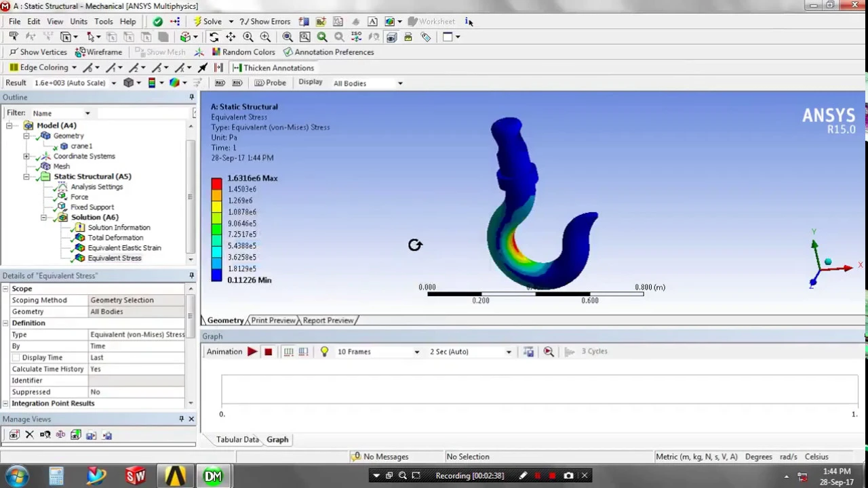Open Annotation Preferences
The height and width of the screenshot is (488, 868).
pos(329,52)
